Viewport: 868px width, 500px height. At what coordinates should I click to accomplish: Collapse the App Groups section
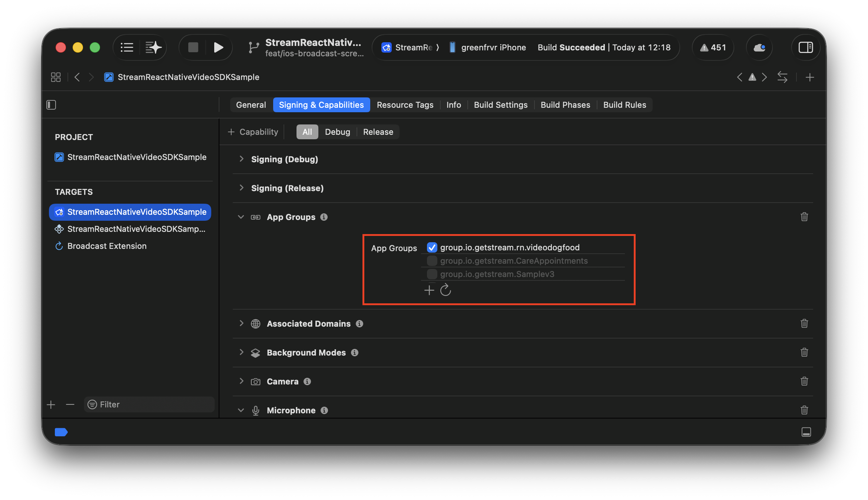[x=241, y=217]
